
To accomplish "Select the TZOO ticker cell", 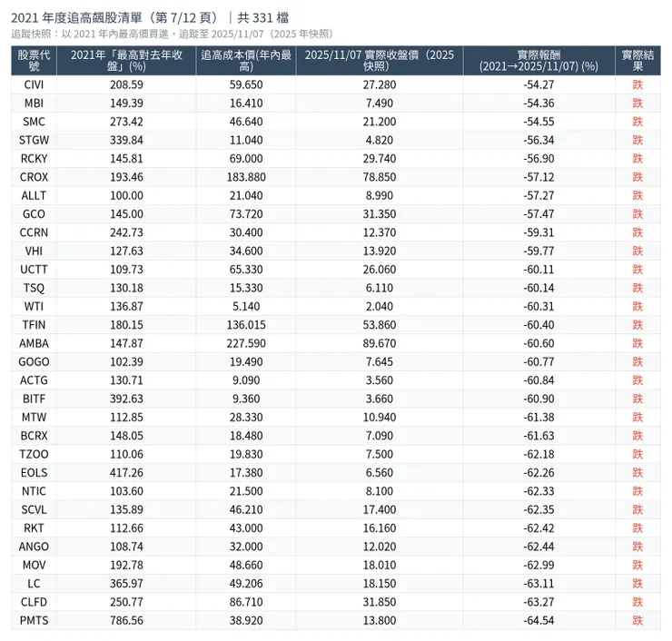I will click(34, 454).
